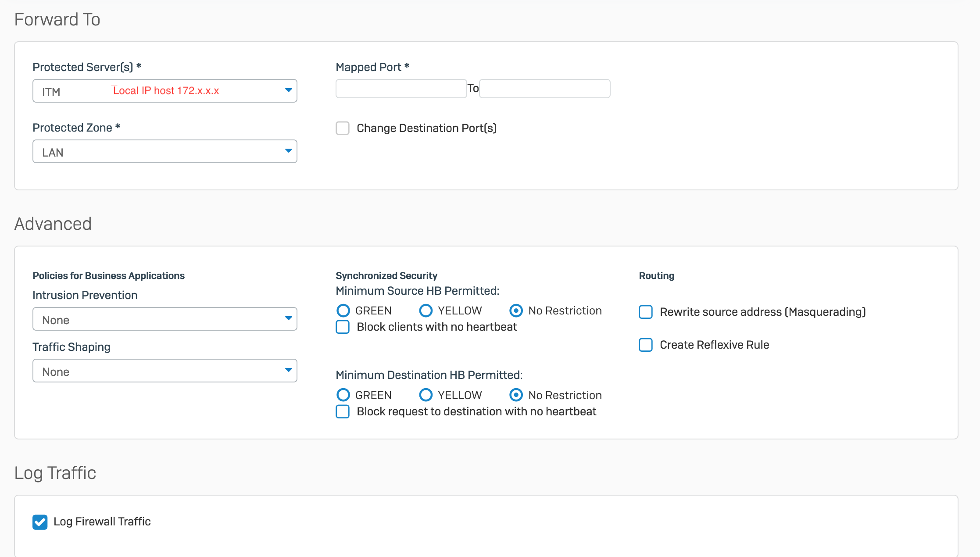Click the Mapped Port start field
Screen dimensions: 980x557
click(x=401, y=89)
